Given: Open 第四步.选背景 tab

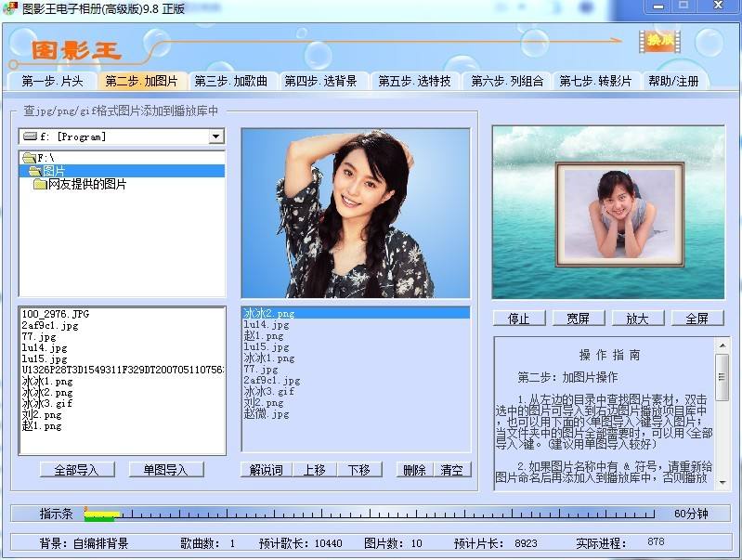Looking at the screenshot, I should click(320, 82).
